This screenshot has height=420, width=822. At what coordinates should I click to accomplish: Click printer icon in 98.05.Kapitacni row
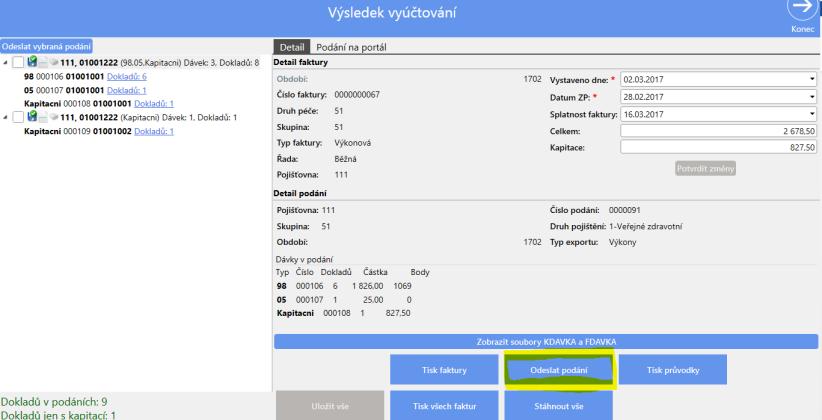43,63
